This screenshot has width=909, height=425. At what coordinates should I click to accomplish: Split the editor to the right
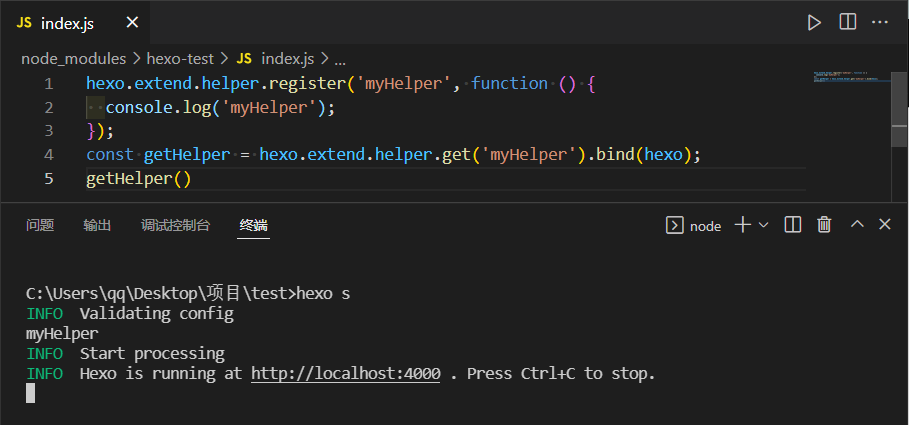847,22
